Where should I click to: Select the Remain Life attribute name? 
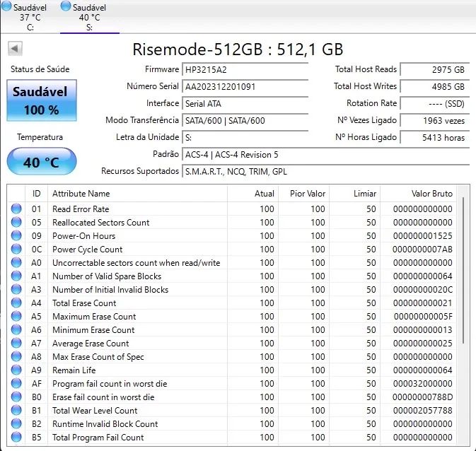pyautogui.click(x=74, y=370)
